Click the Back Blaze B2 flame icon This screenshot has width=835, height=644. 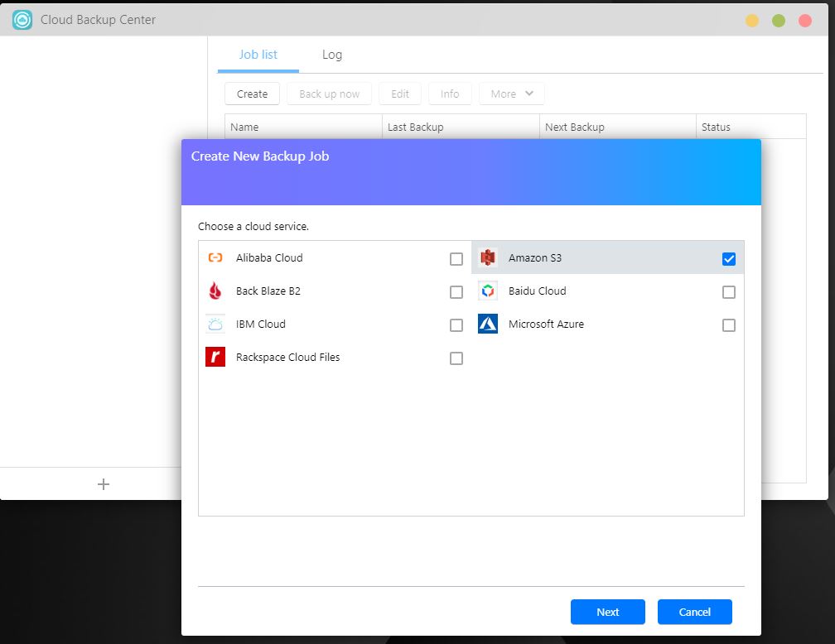pyautogui.click(x=215, y=291)
